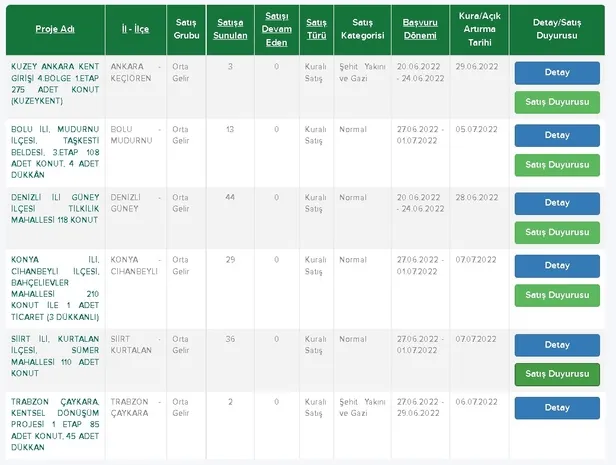Open Satış Duyurusu for Denizli Güney row
The height and width of the screenshot is (465, 616).
coord(557,232)
